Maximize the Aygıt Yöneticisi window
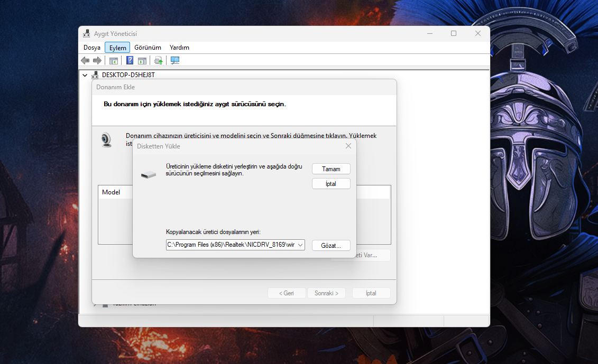Image resolution: width=598 pixels, height=364 pixels. tap(454, 33)
